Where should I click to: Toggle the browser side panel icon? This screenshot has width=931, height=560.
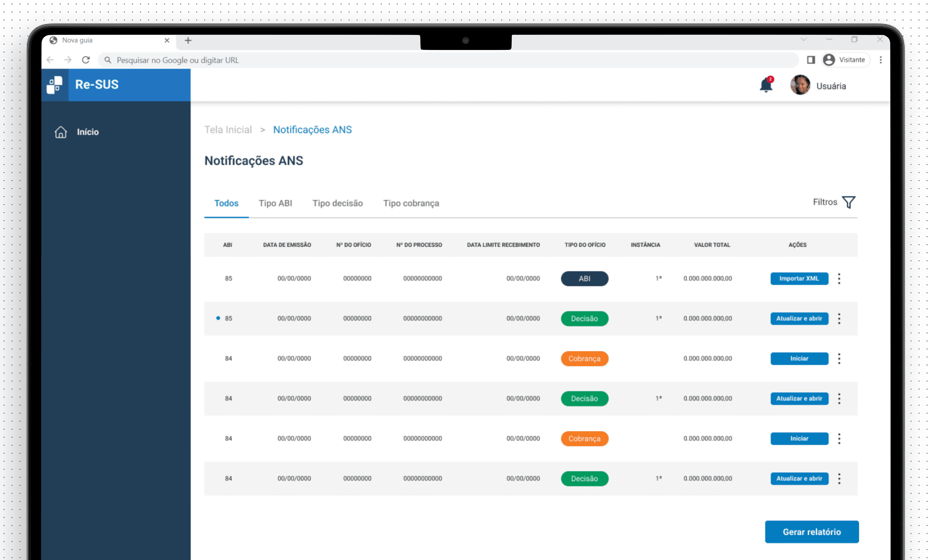810,60
